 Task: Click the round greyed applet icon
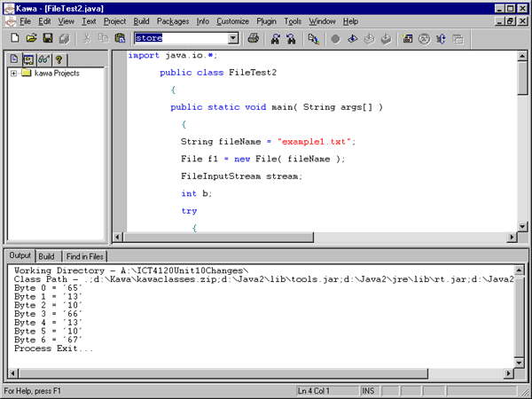click(x=424, y=39)
